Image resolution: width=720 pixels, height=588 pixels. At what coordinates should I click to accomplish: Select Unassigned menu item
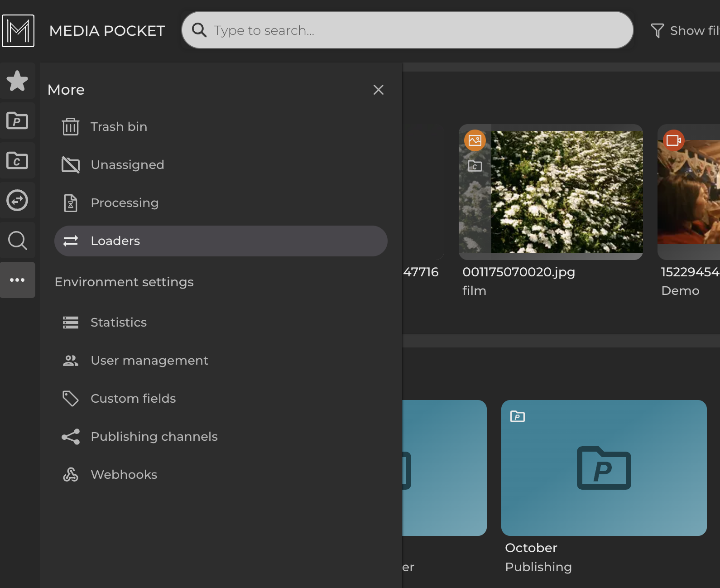click(127, 165)
